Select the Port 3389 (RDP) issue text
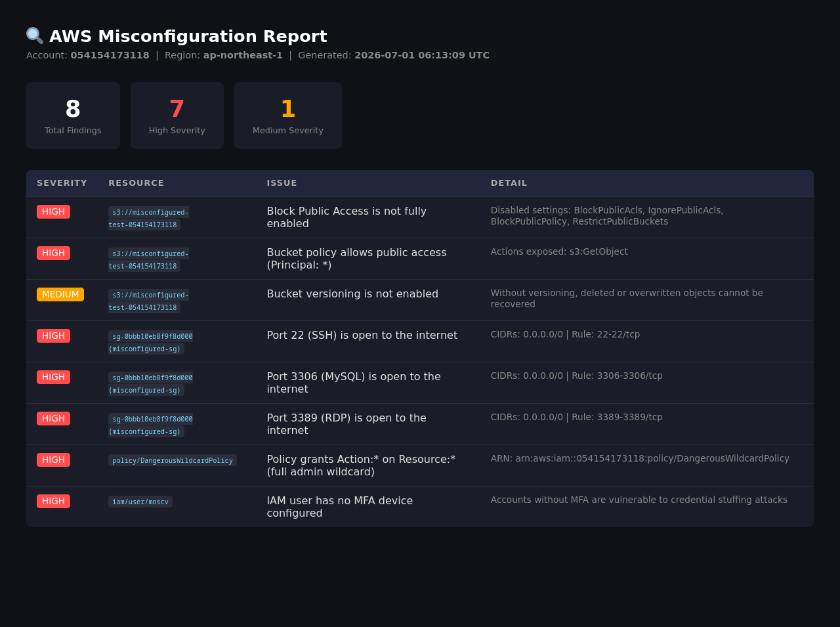This screenshot has width=840, height=627. [x=346, y=424]
